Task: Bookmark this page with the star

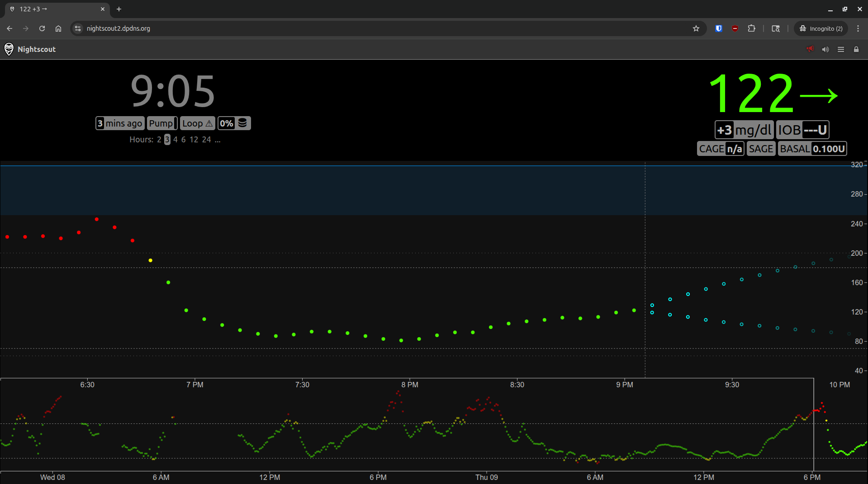Action: [696, 28]
